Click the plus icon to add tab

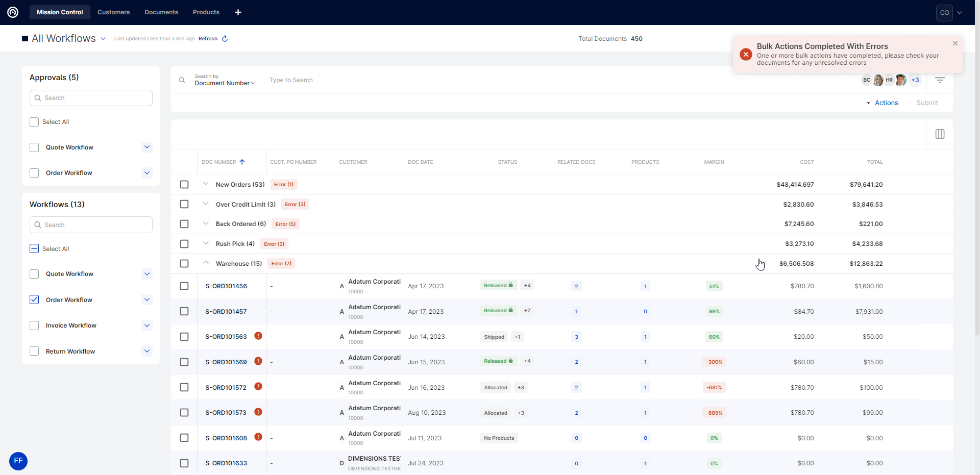pyautogui.click(x=238, y=12)
